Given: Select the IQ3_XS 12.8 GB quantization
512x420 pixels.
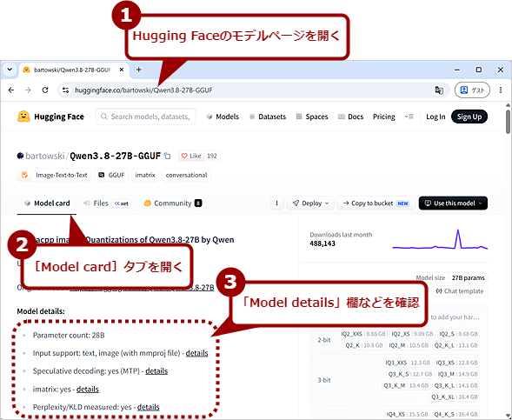Looking at the screenshot, I should tap(457, 363).
